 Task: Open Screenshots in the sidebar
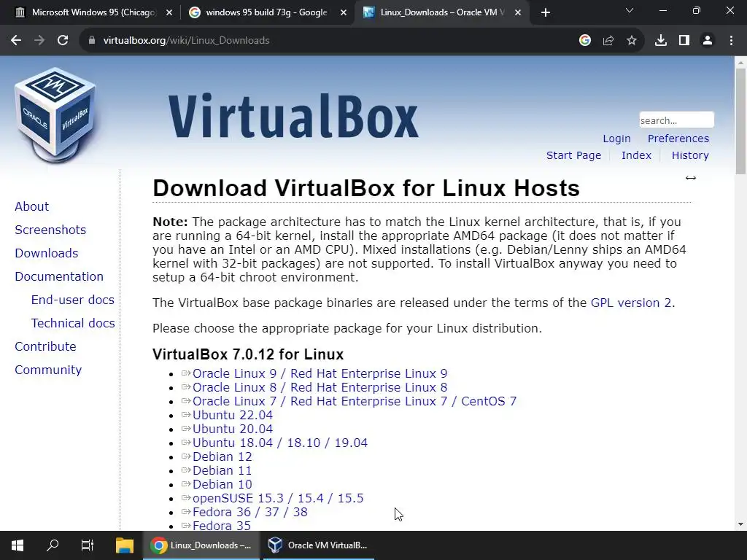50,230
